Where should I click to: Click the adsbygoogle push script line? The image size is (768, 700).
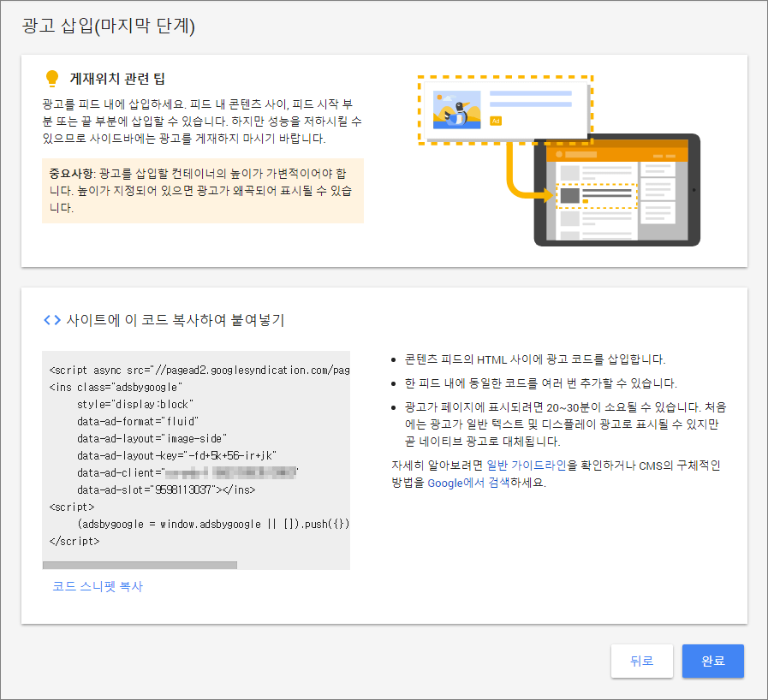pos(213,524)
